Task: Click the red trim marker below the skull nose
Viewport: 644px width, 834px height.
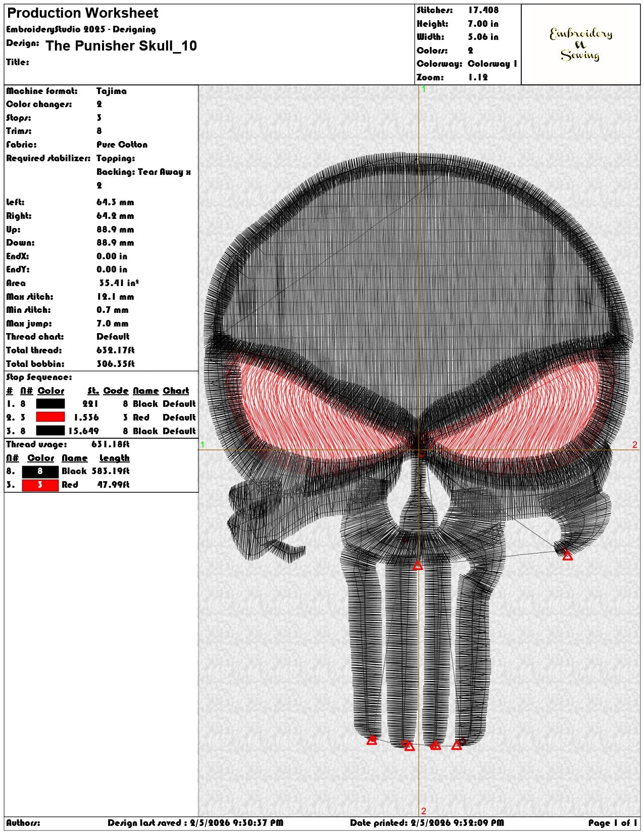Action: coord(418,566)
